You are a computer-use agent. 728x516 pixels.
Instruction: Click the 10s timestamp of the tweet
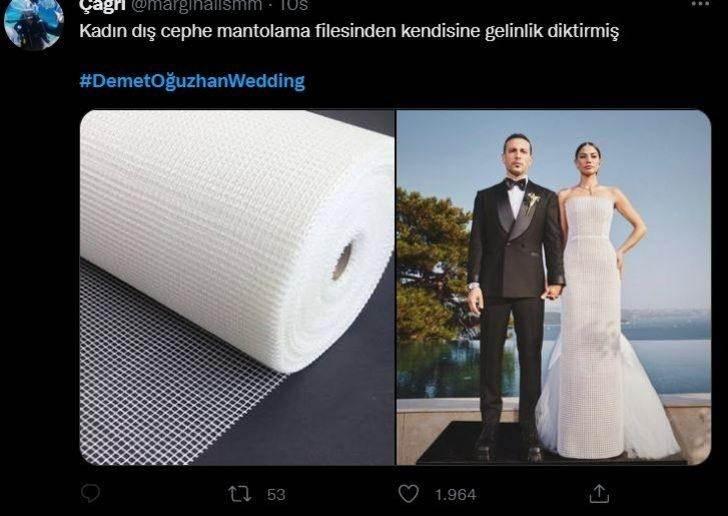tap(293, 6)
